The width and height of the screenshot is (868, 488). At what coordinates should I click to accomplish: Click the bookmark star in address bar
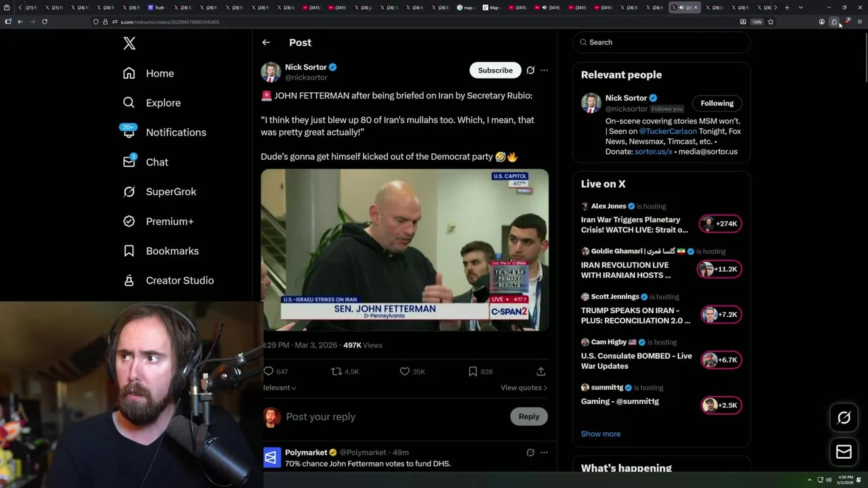[770, 22]
